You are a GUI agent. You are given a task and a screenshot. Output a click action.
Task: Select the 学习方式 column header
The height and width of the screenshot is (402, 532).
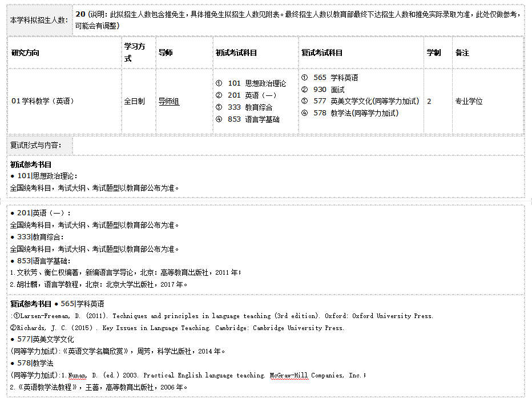135,53
